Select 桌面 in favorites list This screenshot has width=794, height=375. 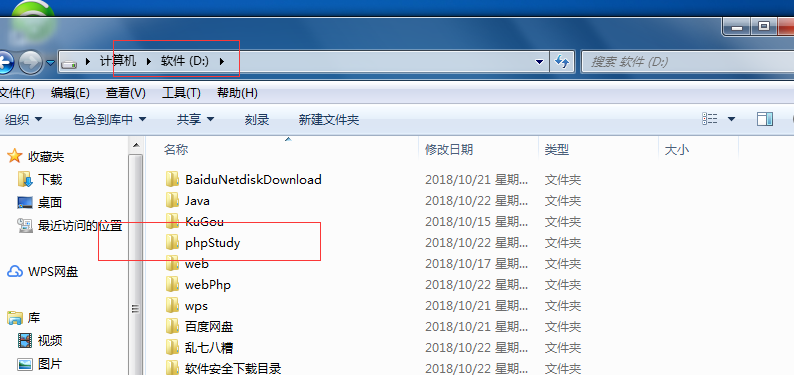[x=50, y=202]
